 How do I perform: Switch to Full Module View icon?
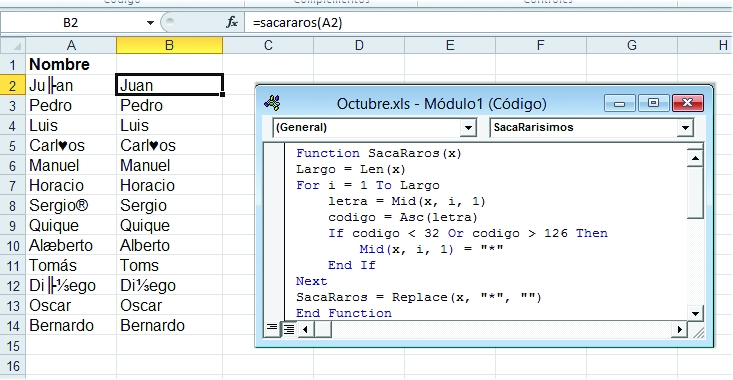289,330
